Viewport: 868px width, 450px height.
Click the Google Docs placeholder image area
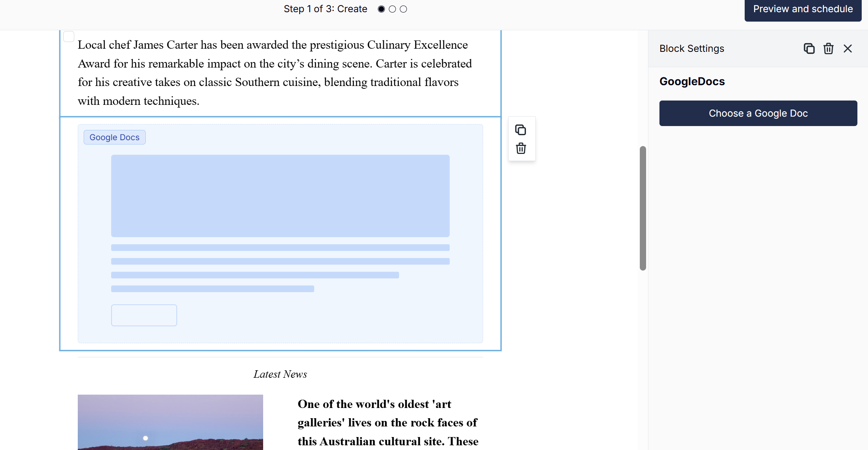[x=280, y=196]
